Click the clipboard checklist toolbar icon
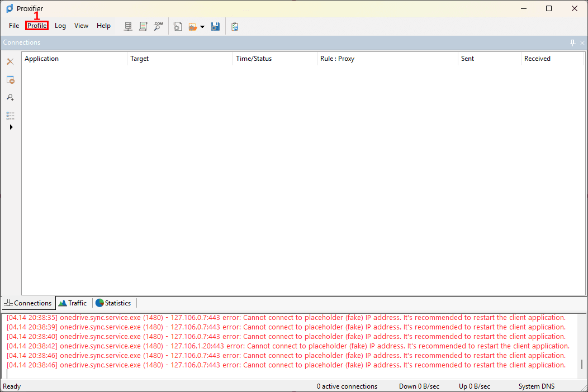 click(235, 26)
